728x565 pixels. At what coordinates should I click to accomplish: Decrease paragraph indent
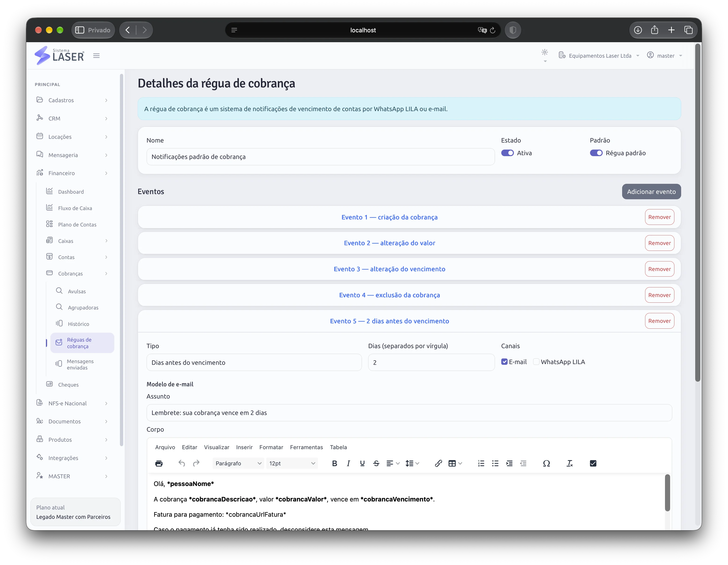(523, 463)
